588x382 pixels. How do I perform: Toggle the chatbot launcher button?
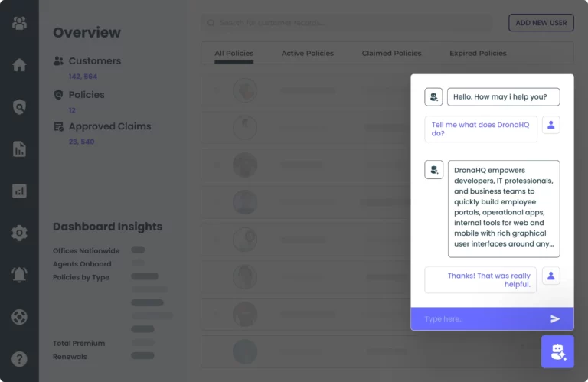coord(557,351)
